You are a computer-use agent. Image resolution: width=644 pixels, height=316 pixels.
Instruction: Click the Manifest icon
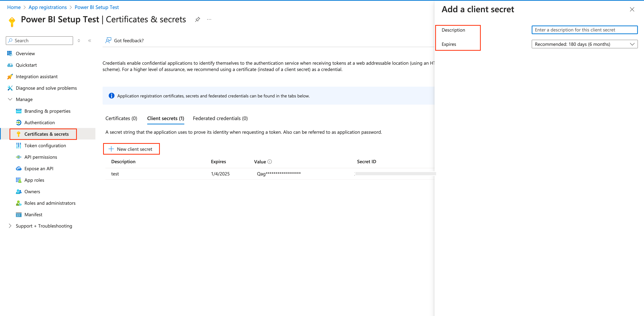(19, 215)
